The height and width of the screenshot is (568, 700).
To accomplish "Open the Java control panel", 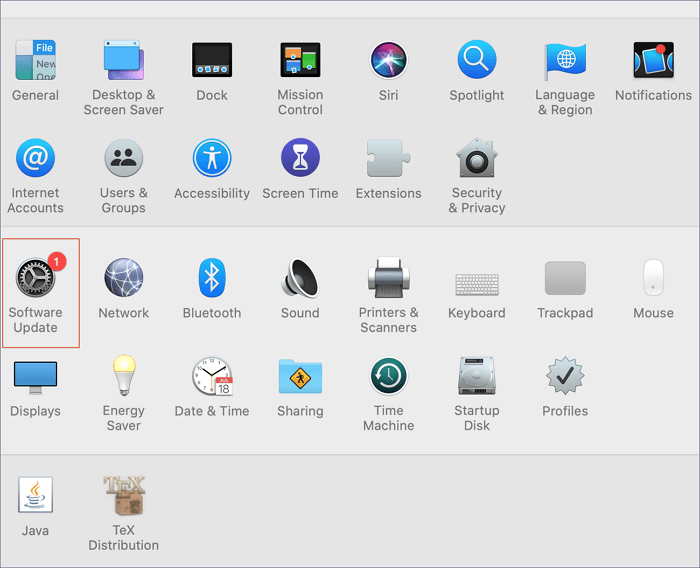I will (35, 495).
